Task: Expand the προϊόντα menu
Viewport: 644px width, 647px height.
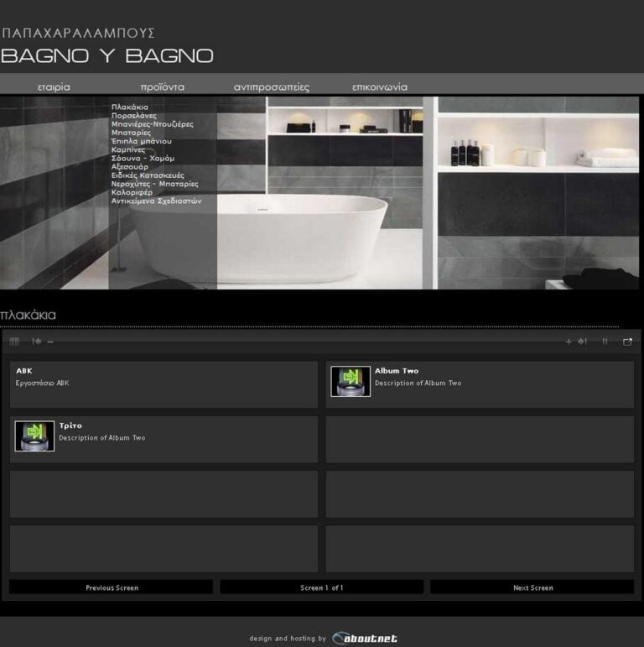Action: coord(163,86)
